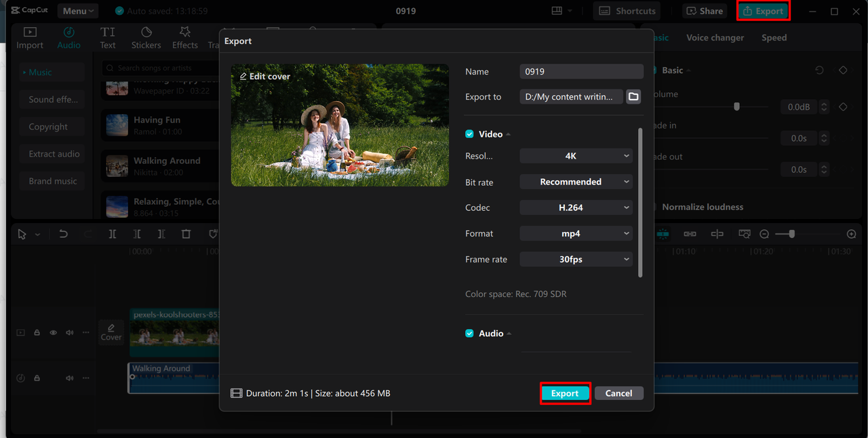
Task: Lock the Walking Around audio track
Action: click(x=37, y=378)
